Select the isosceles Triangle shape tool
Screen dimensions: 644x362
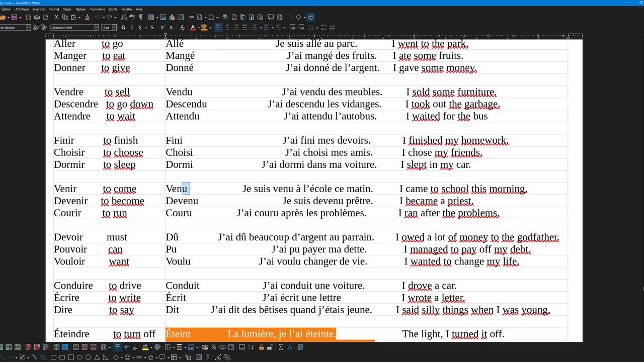point(97,357)
